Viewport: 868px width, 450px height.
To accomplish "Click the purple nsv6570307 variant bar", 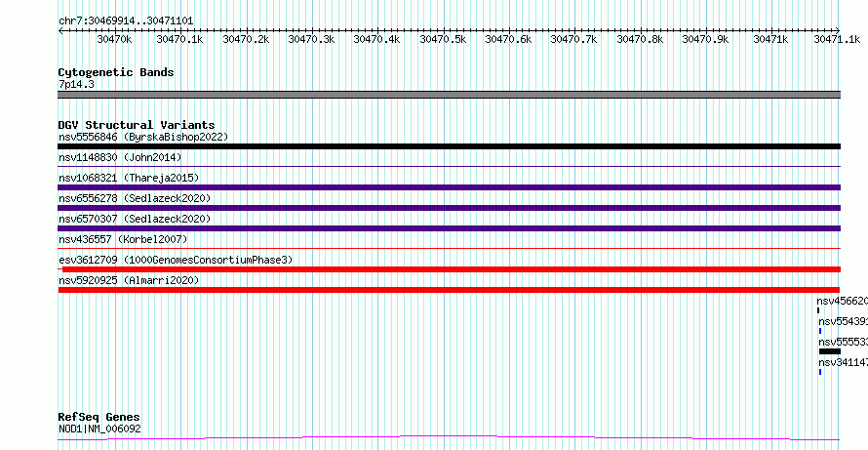I will point(449,228).
